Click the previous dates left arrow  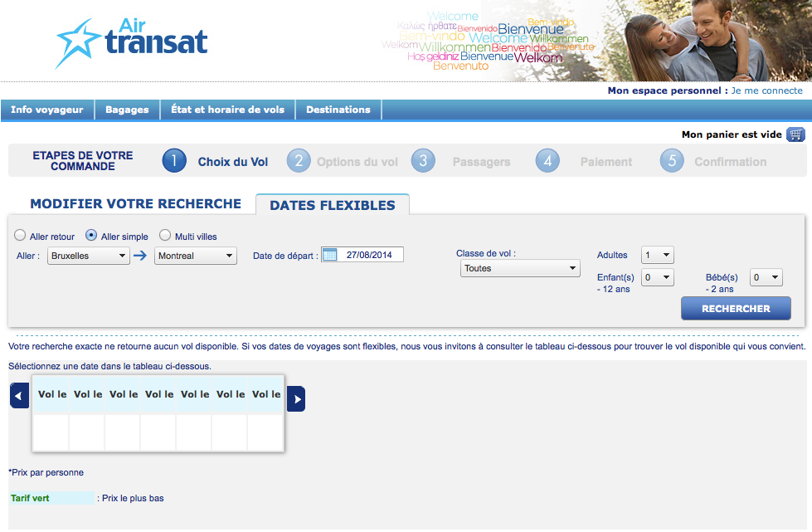click(x=19, y=398)
